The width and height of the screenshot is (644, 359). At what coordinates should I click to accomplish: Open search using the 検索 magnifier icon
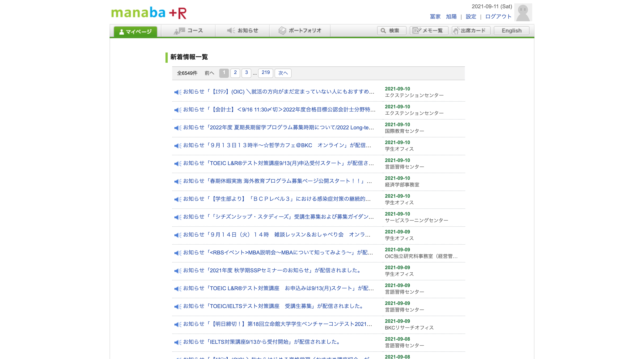(383, 30)
